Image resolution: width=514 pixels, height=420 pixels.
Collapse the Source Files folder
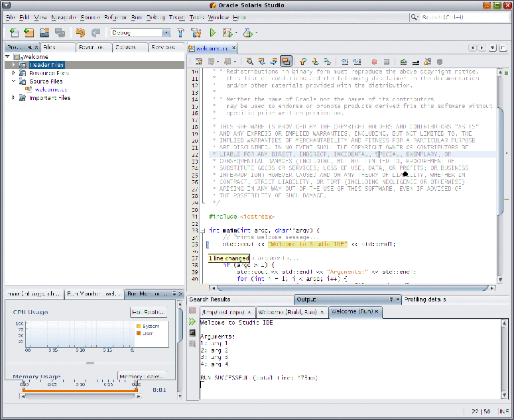[x=13, y=81]
